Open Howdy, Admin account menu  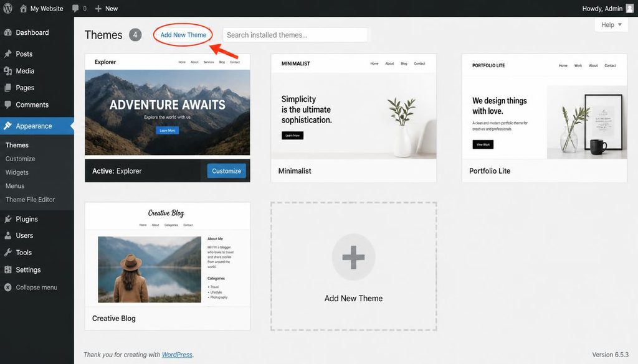click(607, 9)
